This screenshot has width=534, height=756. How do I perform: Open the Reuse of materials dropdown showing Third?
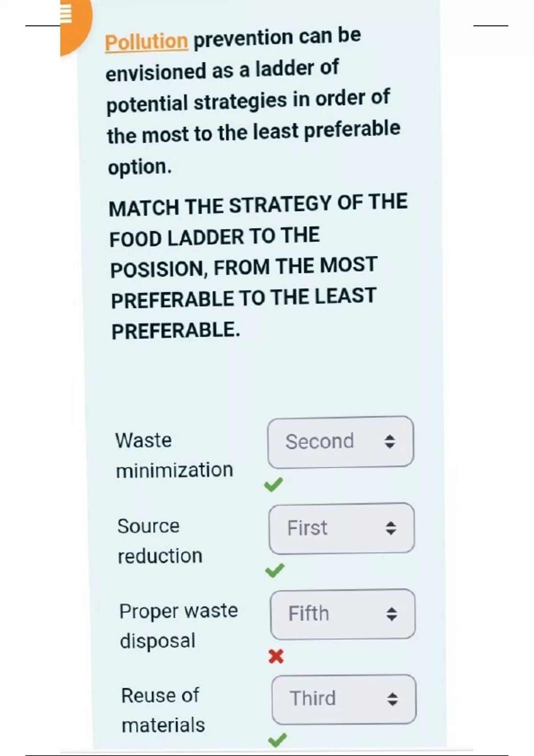[344, 699]
